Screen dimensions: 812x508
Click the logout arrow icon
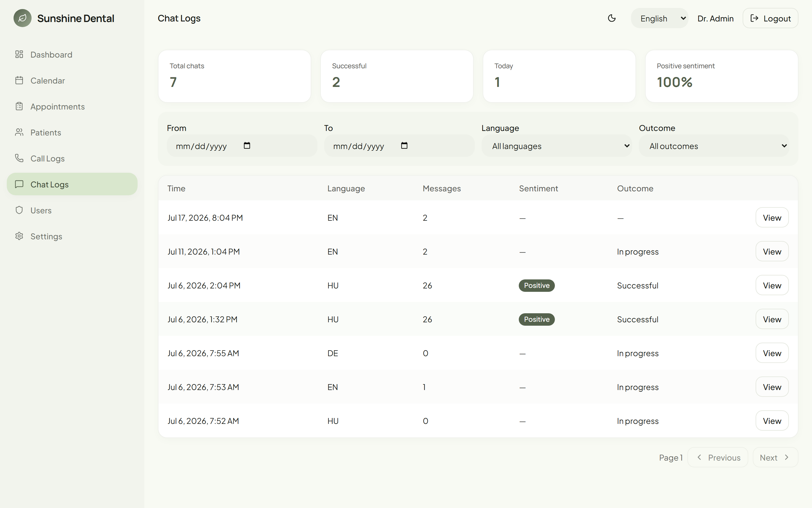point(754,18)
